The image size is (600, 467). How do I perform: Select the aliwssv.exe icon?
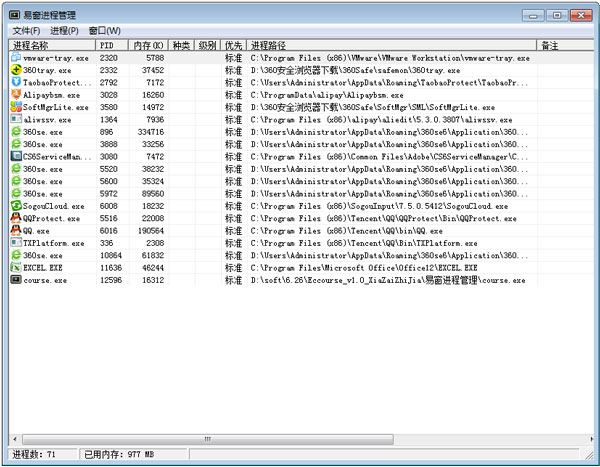click(x=16, y=119)
